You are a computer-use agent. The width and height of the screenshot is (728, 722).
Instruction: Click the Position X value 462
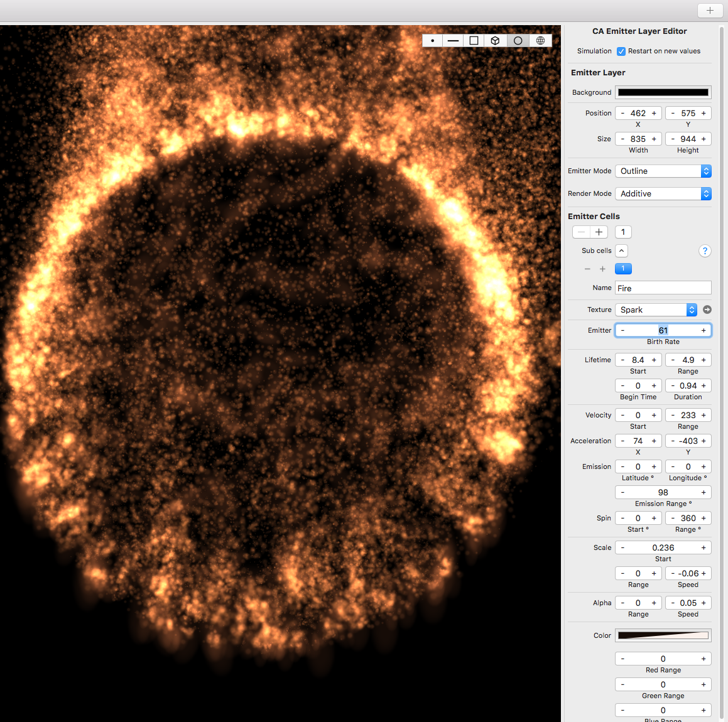point(638,113)
